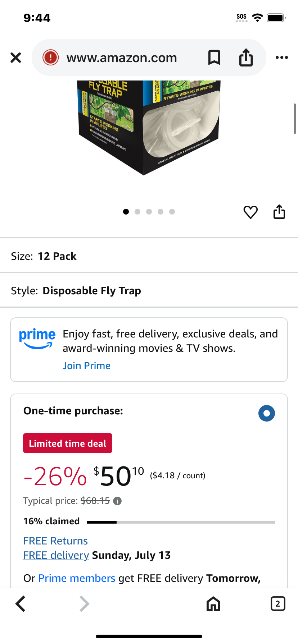Open FREE delivery details link

pyautogui.click(x=56, y=555)
